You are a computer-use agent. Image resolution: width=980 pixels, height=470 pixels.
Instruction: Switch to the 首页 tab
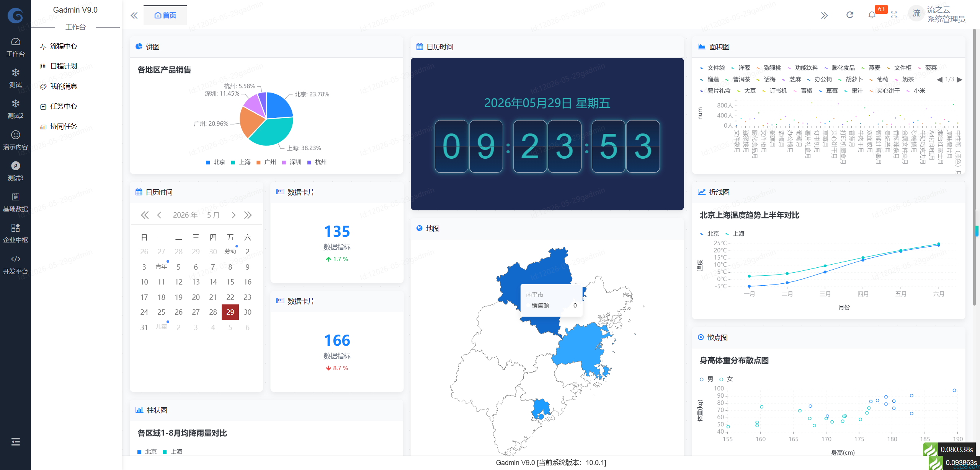click(x=165, y=15)
